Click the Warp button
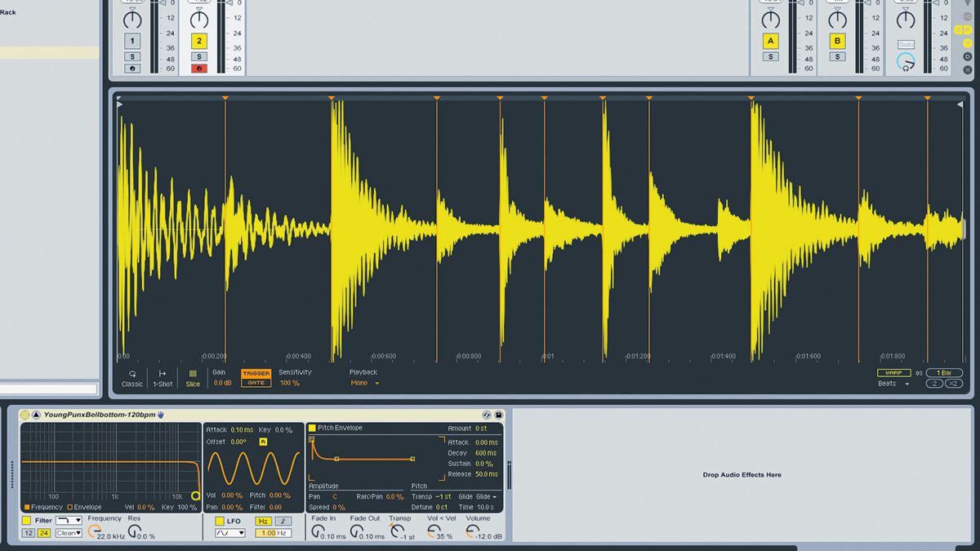980x551 pixels. click(893, 372)
